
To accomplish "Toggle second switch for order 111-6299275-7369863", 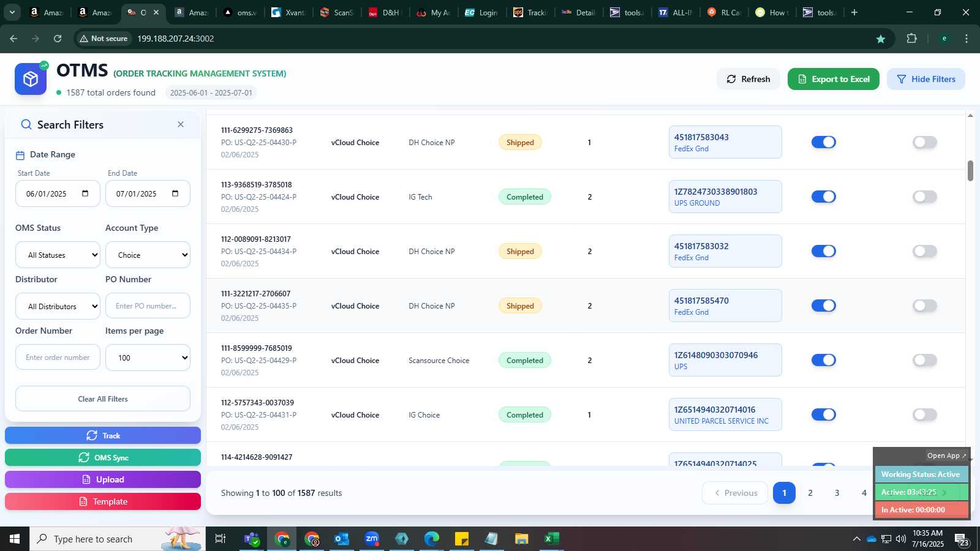I will (x=925, y=142).
